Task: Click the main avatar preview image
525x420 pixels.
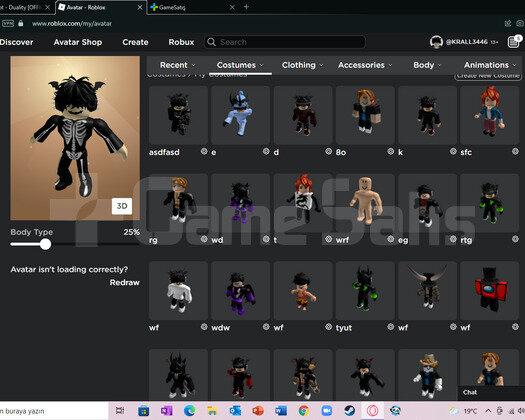Action: tap(75, 138)
